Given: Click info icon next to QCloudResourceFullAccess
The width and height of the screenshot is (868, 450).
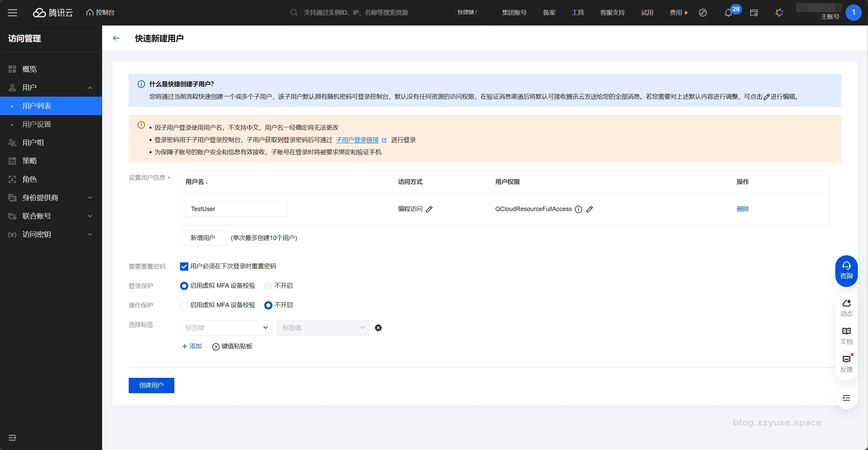Looking at the screenshot, I should pos(578,209).
